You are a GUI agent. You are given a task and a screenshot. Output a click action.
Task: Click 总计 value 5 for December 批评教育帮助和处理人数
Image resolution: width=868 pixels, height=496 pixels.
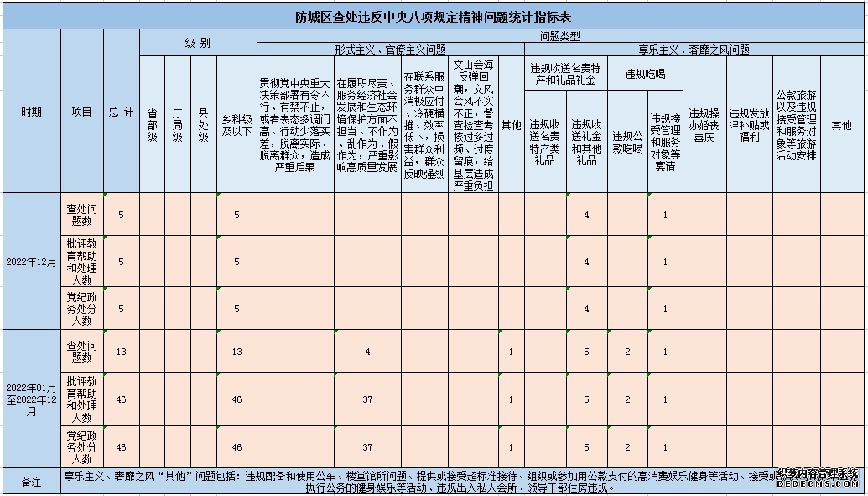point(122,261)
